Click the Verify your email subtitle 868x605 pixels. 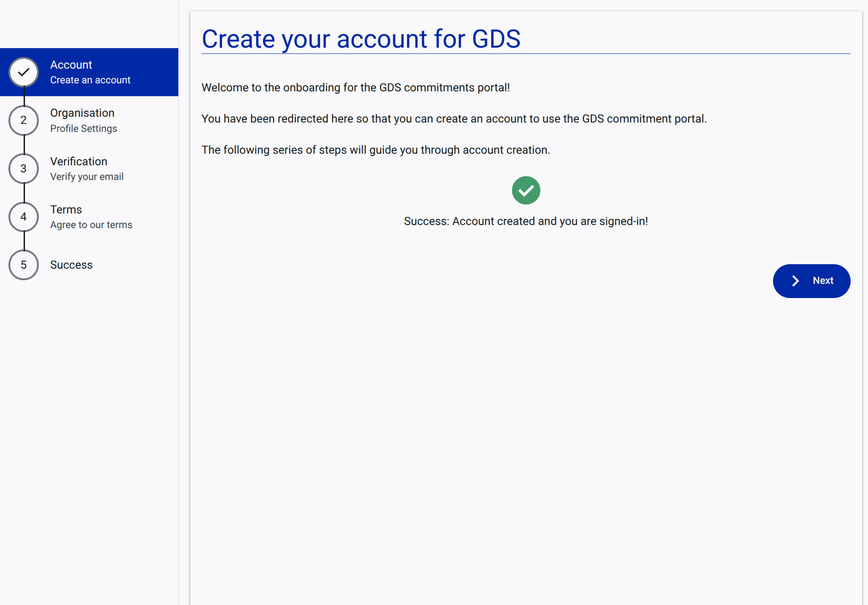point(86,176)
